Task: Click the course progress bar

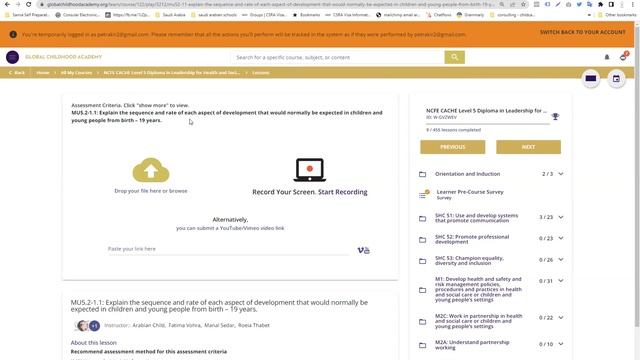Action: [x=488, y=123]
